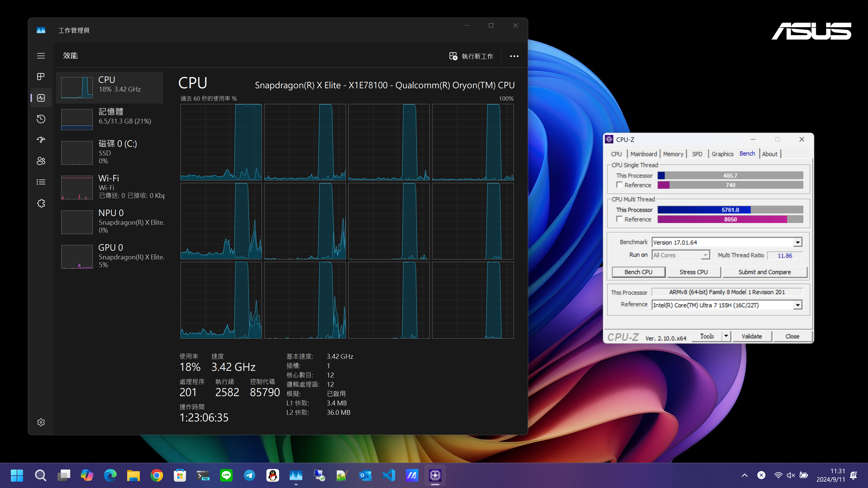Open App history icon in sidebar
This screenshot has height=488, width=868.
coord(41,119)
